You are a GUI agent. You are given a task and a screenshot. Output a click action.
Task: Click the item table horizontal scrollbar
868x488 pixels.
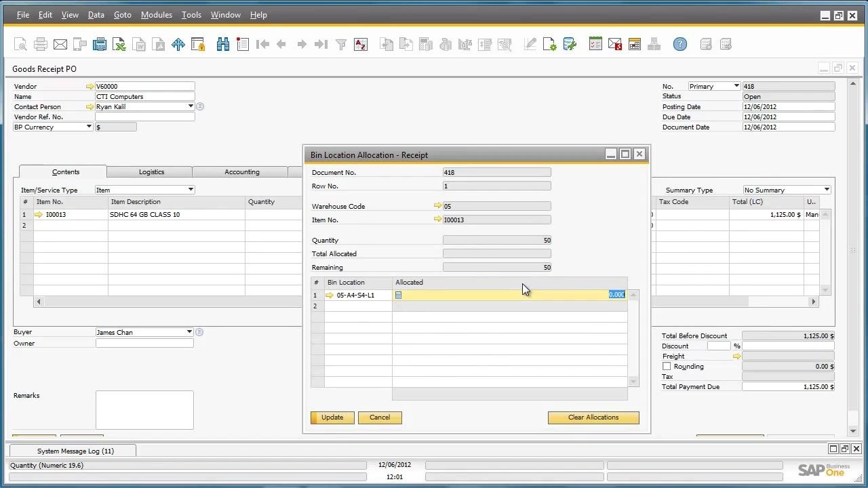tap(426, 302)
